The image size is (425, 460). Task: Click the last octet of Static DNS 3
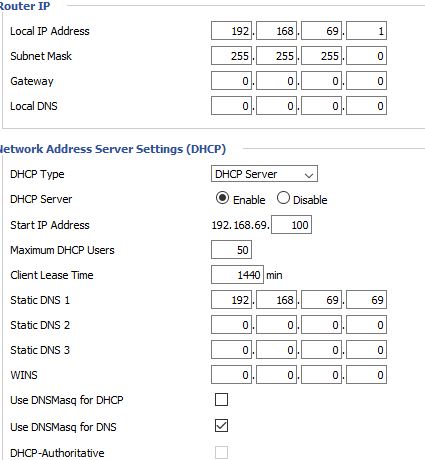point(366,350)
